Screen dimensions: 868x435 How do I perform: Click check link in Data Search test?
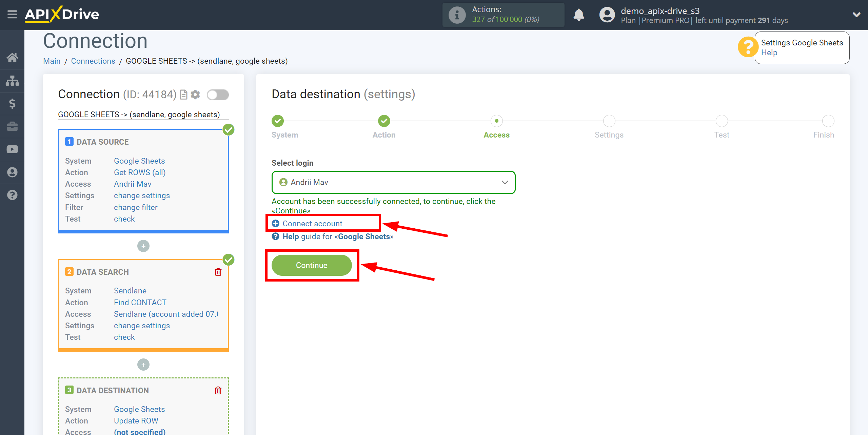(124, 337)
